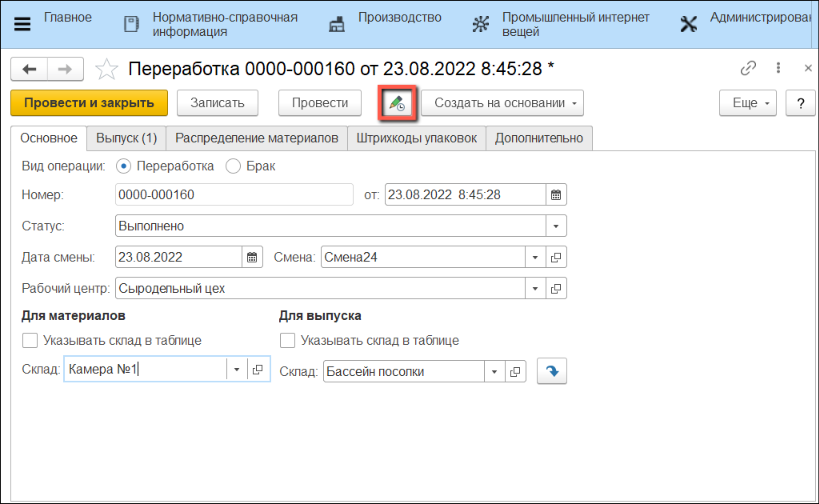Click the back navigation arrow
The image size is (819, 504).
[x=30, y=69]
